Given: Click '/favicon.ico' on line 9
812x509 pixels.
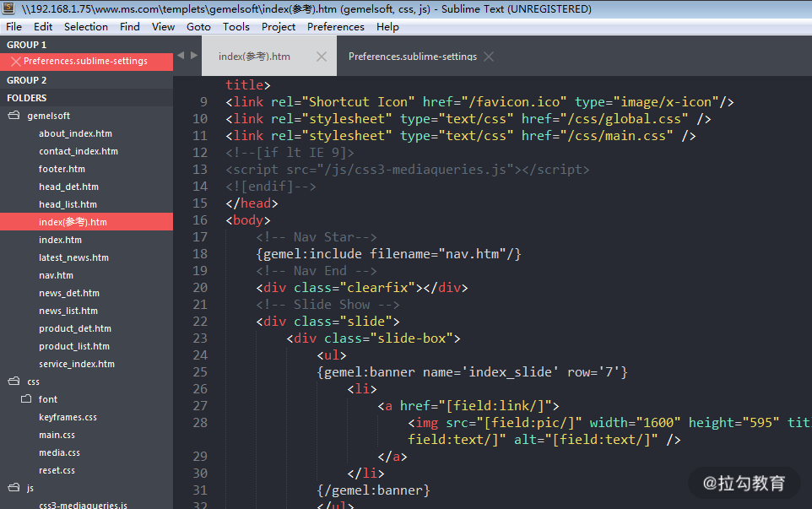Looking at the screenshot, I should click(x=514, y=102).
